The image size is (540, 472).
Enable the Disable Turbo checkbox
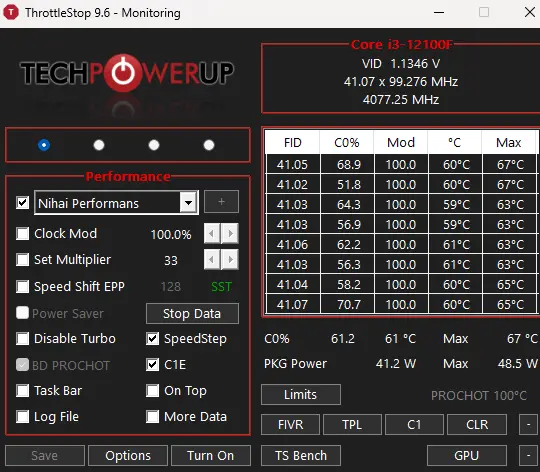coord(23,338)
